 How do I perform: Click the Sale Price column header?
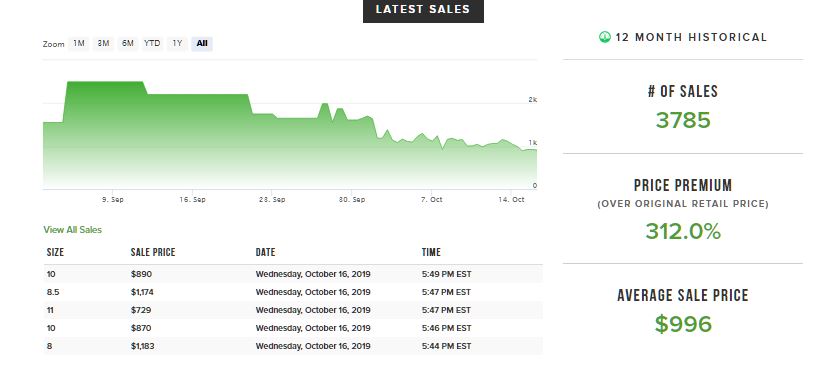[x=153, y=252]
